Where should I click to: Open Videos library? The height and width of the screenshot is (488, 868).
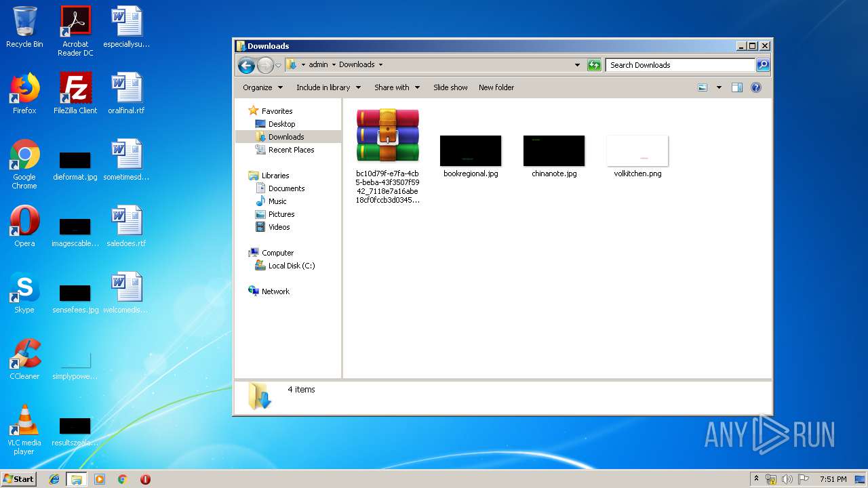coord(273,227)
